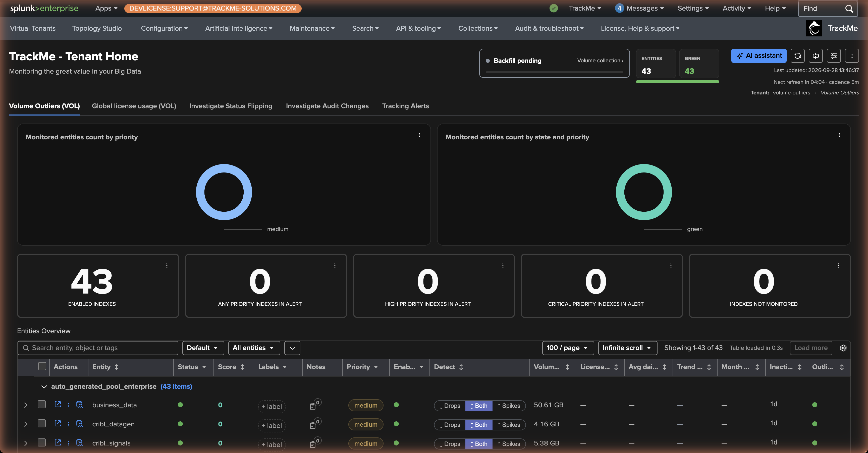The height and width of the screenshot is (453, 868).
Task: Click the open-entity icon for business_data
Action: [58, 405]
